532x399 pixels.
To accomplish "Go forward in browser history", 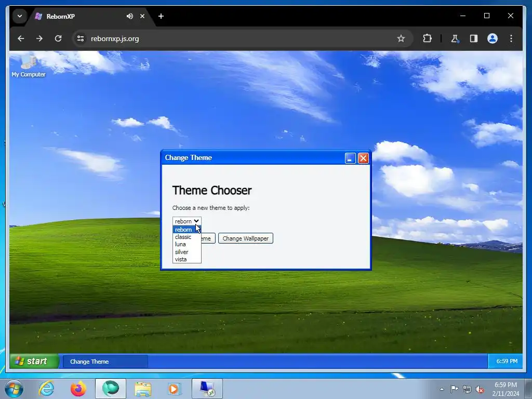I will (39, 38).
